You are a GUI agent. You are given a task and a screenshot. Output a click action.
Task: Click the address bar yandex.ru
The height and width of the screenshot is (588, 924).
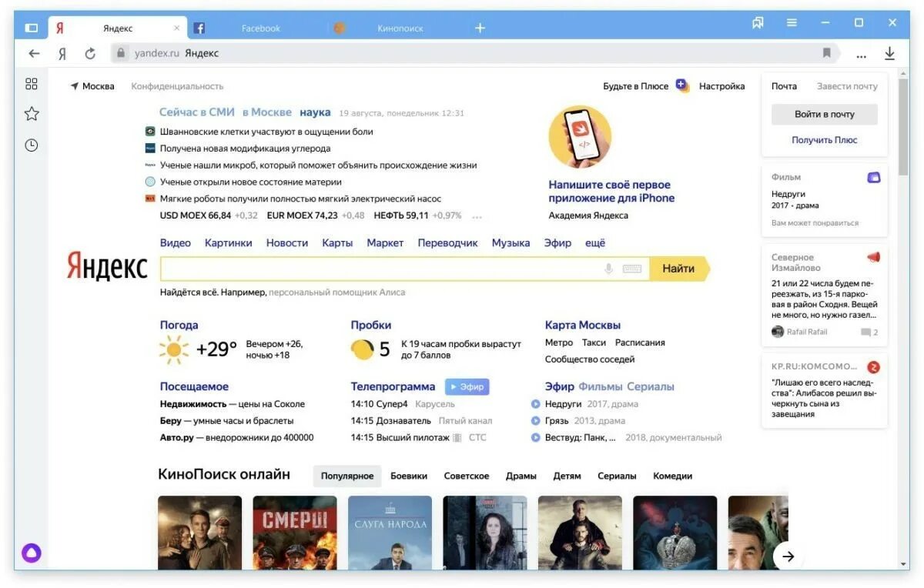click(157, 53)
